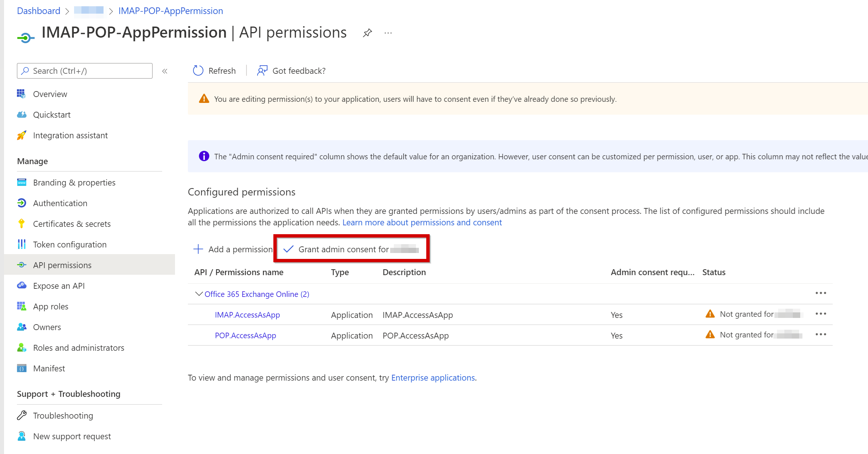This screenshot has height=454, width=868.
Task: Open ellipsis menu for POP.AccessAsApp row
Action: 820,335
